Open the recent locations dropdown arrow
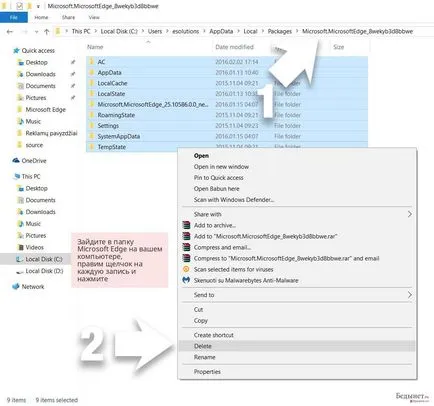This screenshot has width=434, height=406. coord(36,32)
